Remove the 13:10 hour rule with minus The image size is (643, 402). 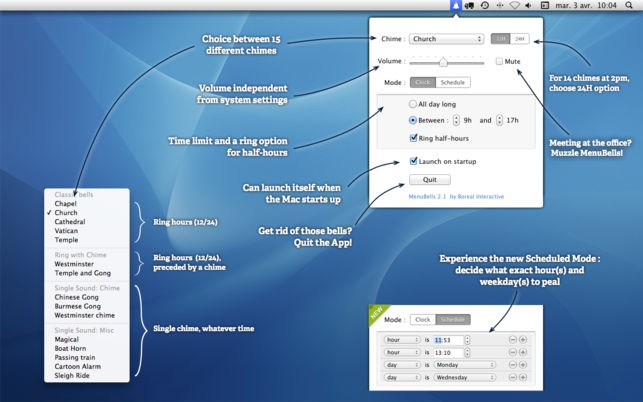click(x=513, y=352)
